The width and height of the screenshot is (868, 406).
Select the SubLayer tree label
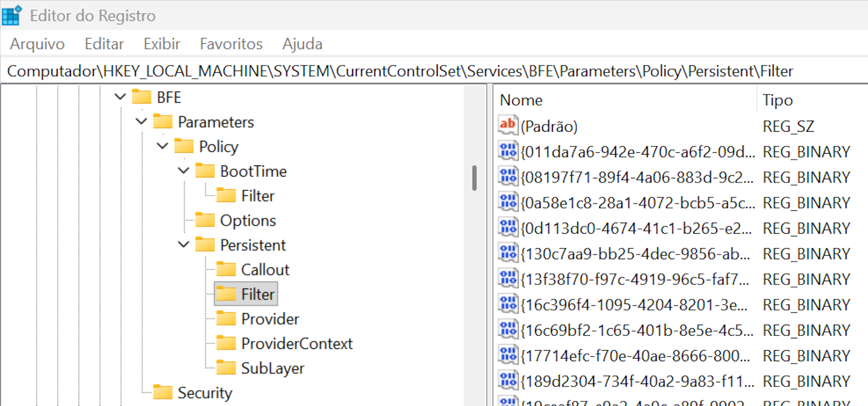pos(273,369)
